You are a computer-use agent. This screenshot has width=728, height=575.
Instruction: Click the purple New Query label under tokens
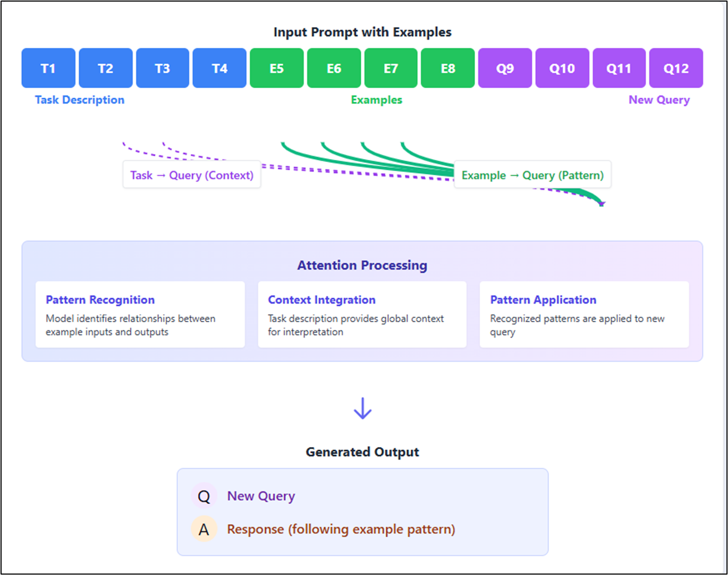pos(659,100)
